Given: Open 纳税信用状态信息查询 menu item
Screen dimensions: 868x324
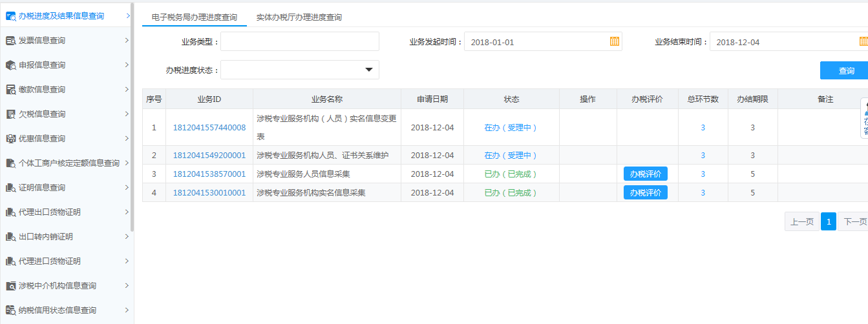Looking at the screenshot, I should point(67,310).
